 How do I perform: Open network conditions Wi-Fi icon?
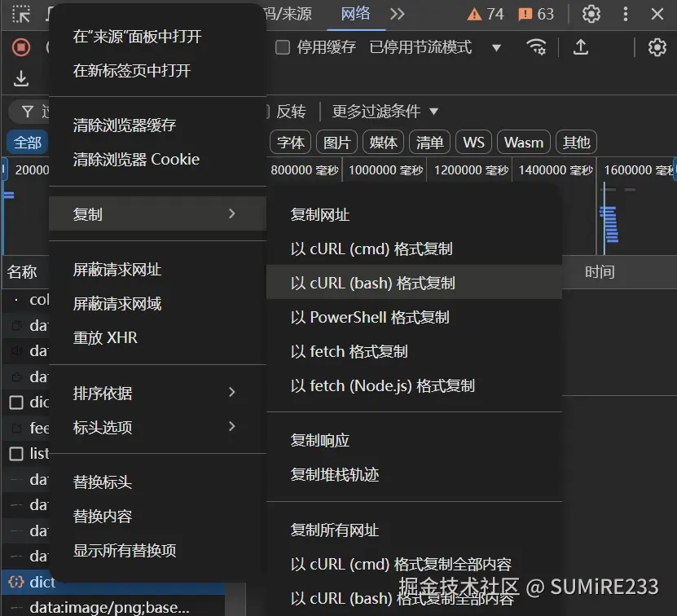point(536,47)
